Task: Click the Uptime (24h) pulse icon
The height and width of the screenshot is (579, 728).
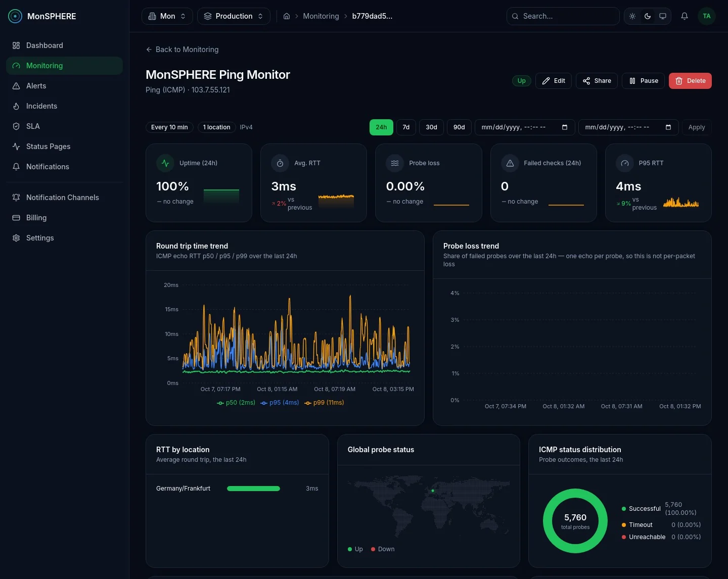Action: tap(165, 163)
